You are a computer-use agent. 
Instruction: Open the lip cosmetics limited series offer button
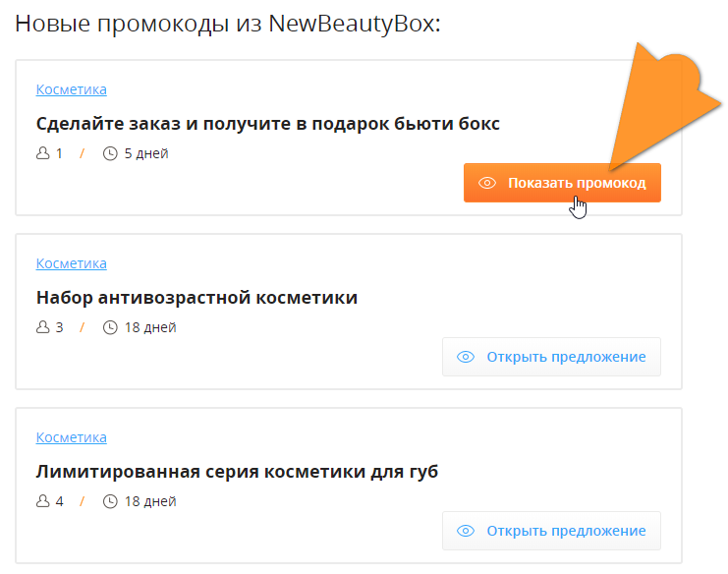[x=551, y=531]
